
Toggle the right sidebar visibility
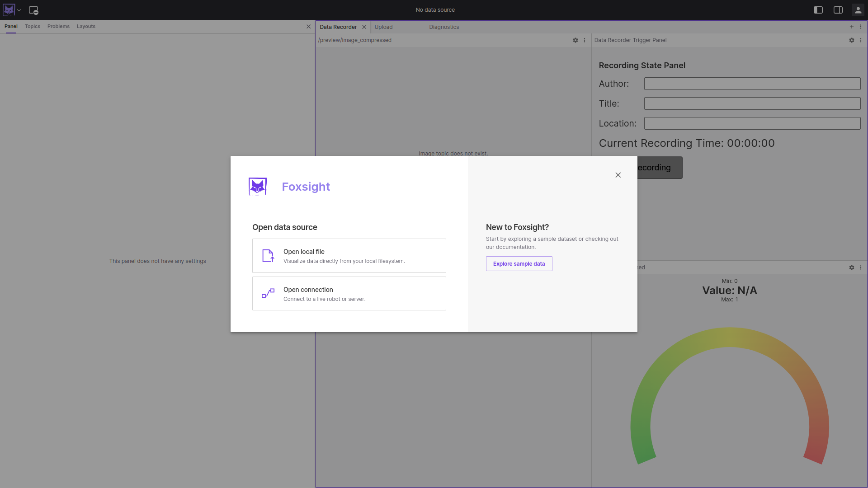(838, 9)
